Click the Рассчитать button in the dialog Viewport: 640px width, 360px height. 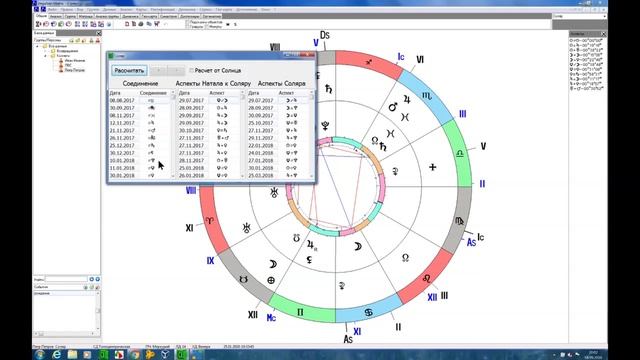(x=129, y=70)
